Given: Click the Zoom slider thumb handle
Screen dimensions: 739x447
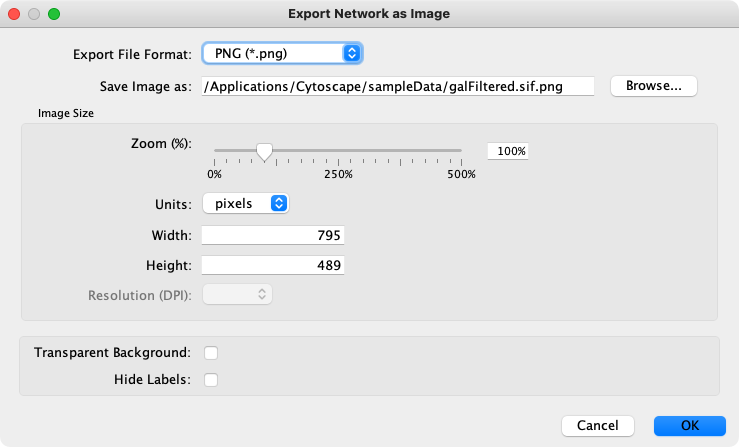Looking at the screenshot, I should (264, 151).
